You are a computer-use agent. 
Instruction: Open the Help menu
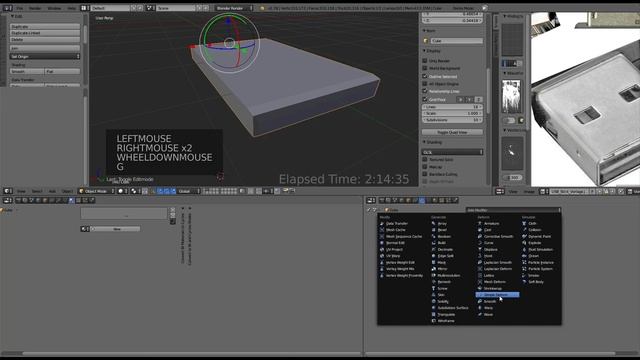(71, 8)
